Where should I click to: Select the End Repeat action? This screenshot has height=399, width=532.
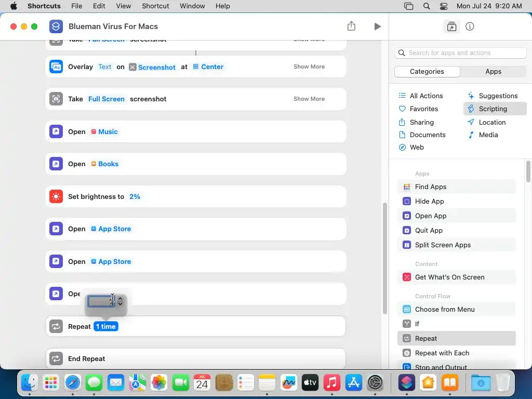196,358
